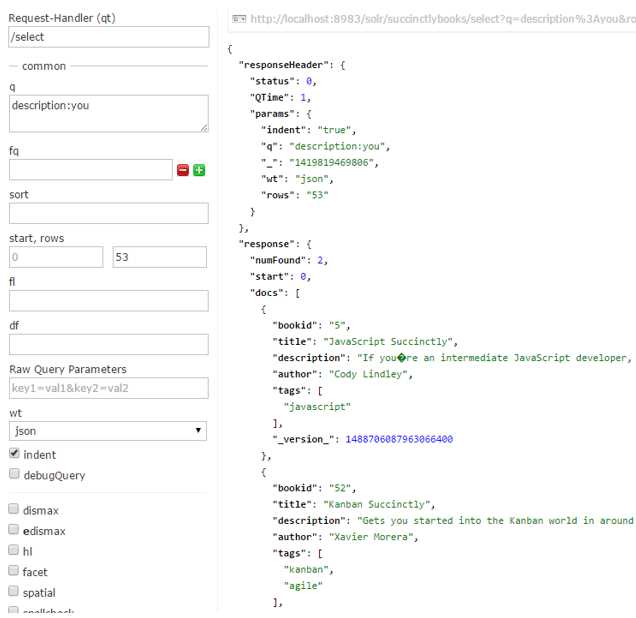Click the title "JavaScript Succinctly"
Screen dimensions: 636x618
[x=389, y=342]
